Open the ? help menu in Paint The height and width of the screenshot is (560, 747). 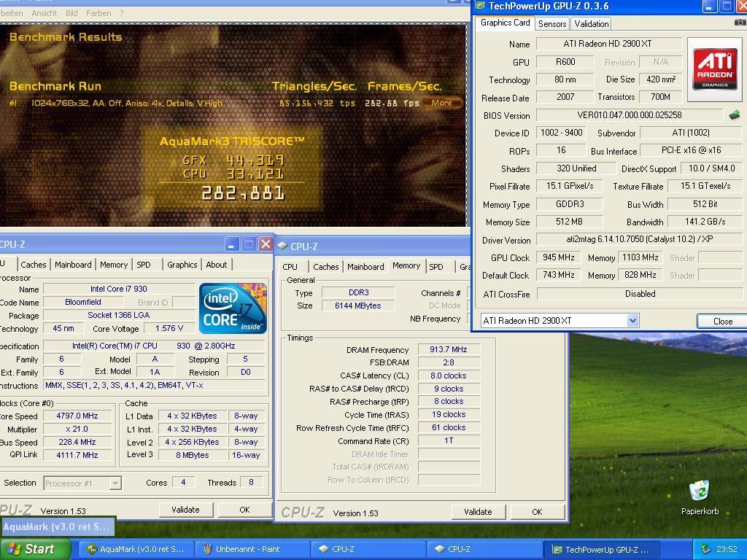(x=122, y=13)
